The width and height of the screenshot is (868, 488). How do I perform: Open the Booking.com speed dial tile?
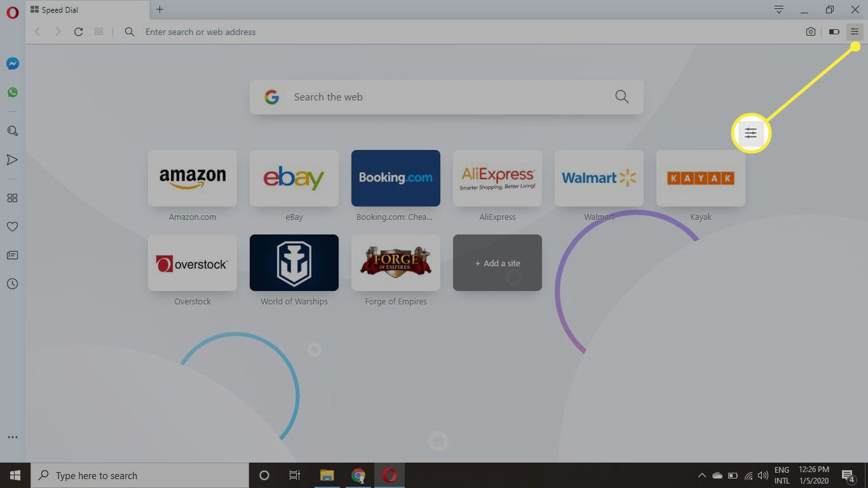[396, 178]
